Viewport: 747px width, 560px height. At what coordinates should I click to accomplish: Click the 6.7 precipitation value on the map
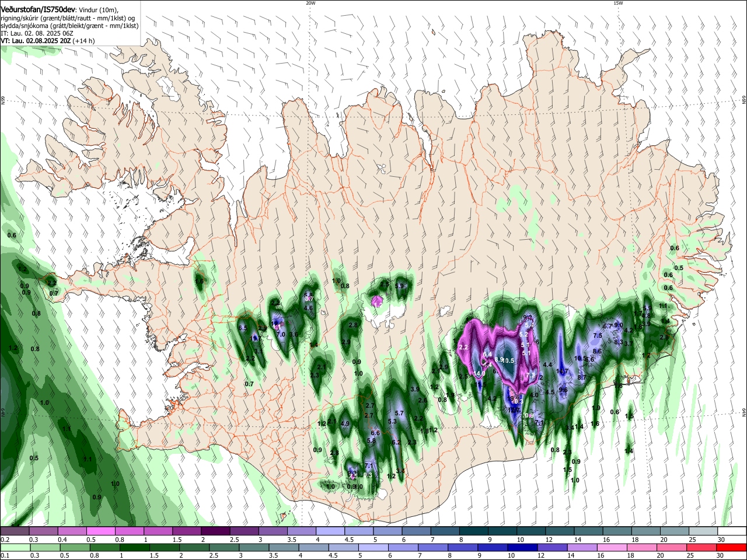click(608, 326)
